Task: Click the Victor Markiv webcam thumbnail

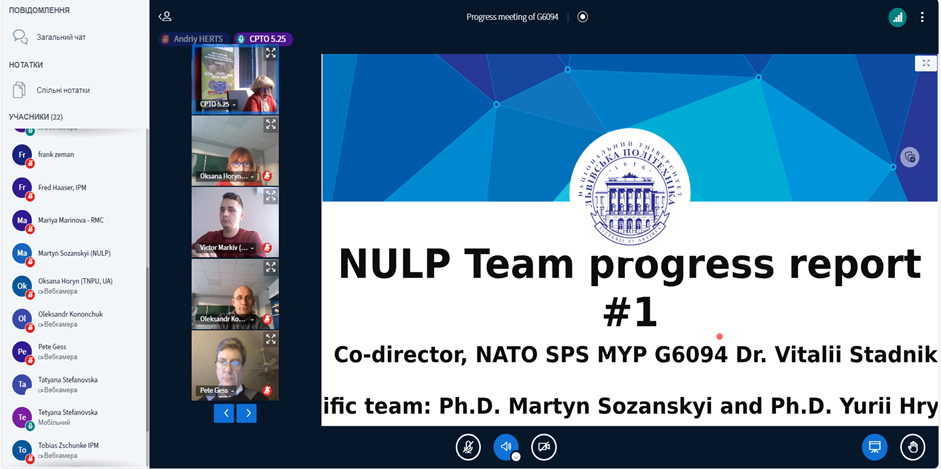Action: (x=235, y=223)
